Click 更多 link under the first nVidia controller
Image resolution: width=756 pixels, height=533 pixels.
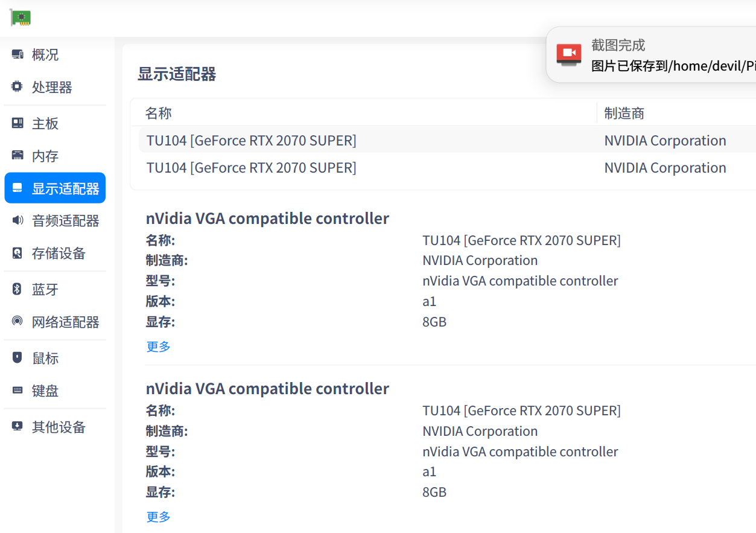159,346
